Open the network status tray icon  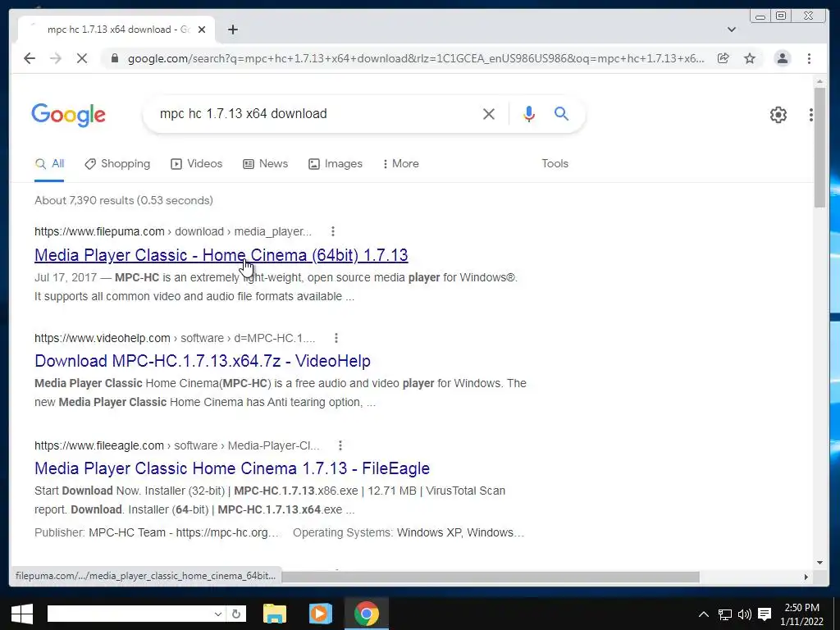(725, 614)
